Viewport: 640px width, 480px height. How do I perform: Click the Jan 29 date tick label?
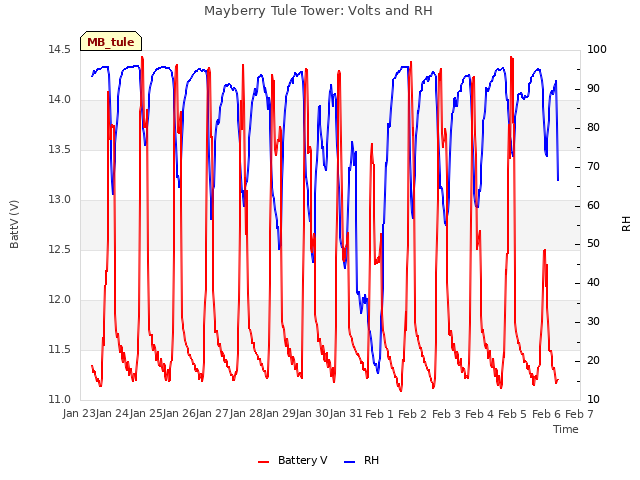pos(279,414)
